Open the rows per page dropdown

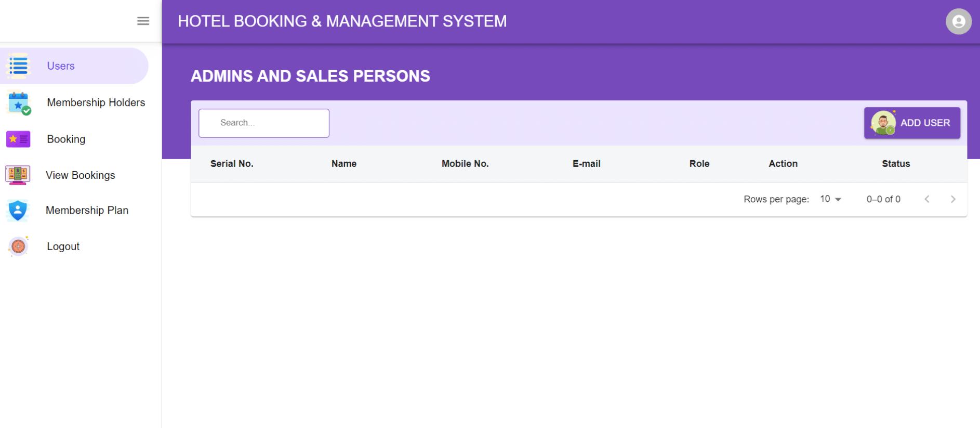(x=830, y=199)
